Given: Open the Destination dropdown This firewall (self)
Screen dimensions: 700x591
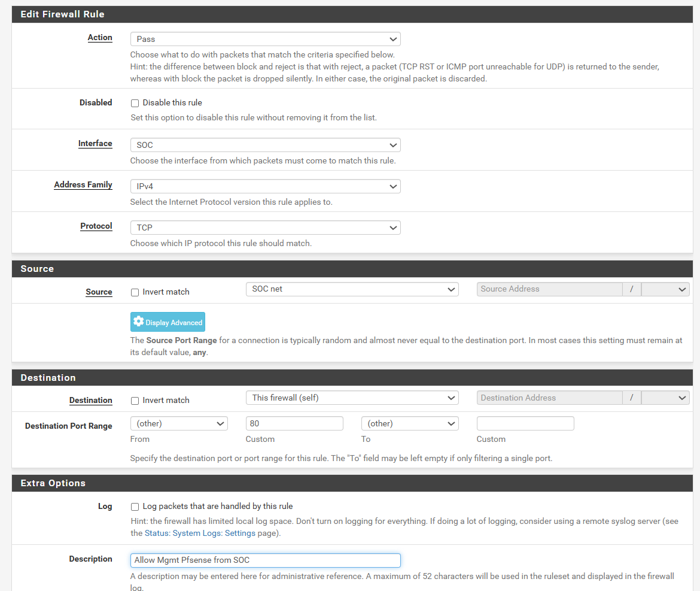Looking at the screenshot, I should point(352,398).
